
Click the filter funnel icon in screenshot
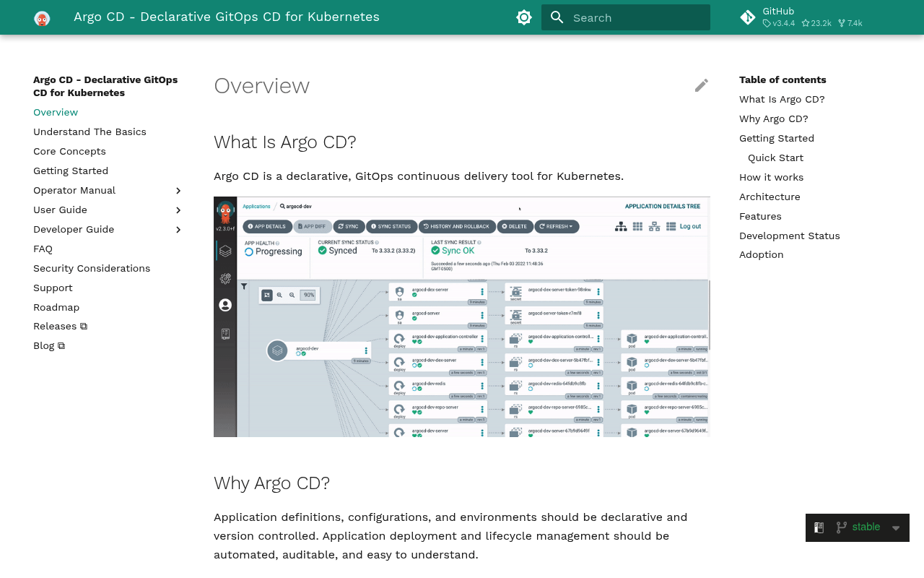244,287
